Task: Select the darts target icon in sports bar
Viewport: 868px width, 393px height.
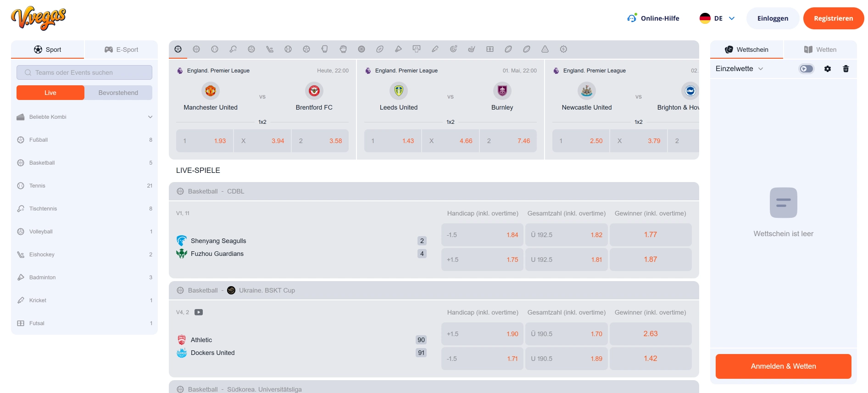Action: pos(453,49)
